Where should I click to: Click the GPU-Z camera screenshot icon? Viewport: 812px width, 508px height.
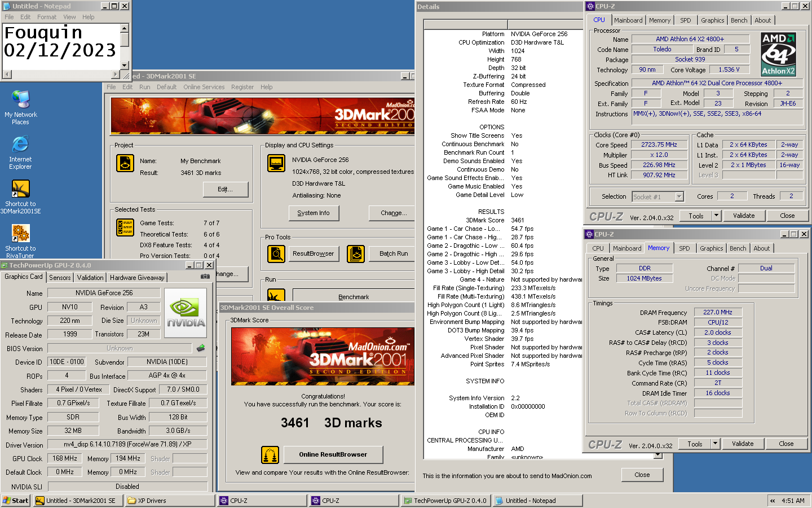(205, 277)
